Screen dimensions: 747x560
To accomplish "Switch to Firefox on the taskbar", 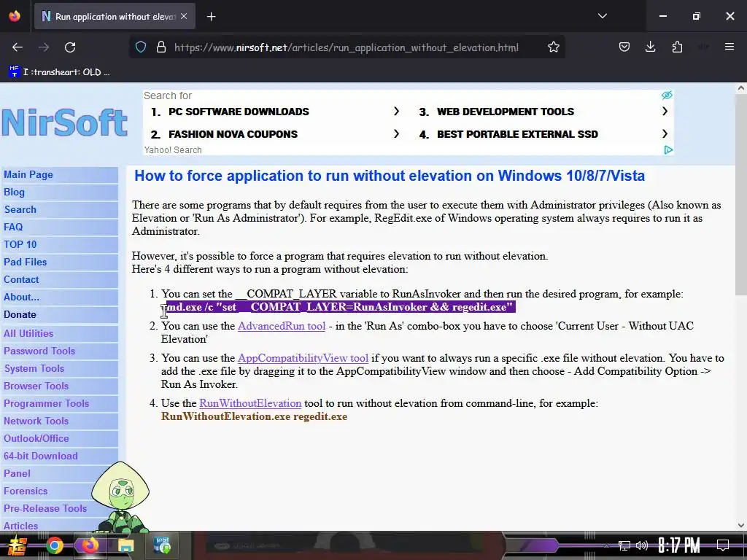I will [90, 545].
